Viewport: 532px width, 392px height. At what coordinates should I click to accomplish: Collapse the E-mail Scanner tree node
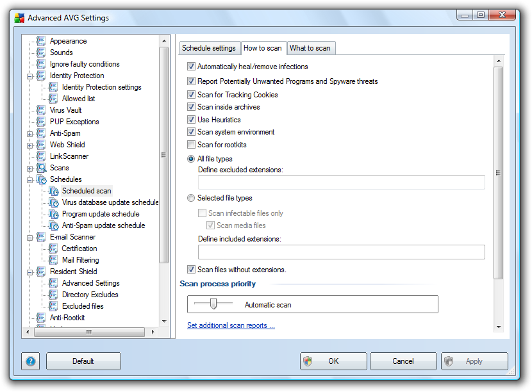click(30, 238)
